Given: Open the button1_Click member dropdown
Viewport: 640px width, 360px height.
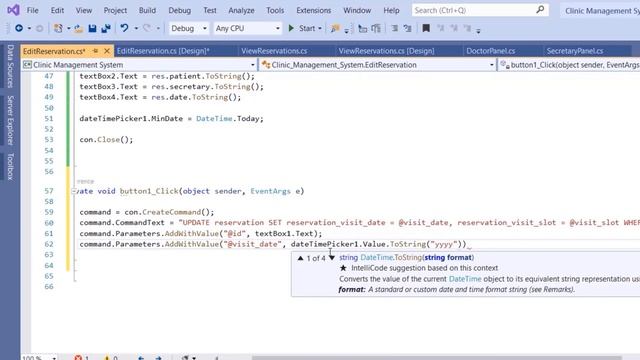Looking at the screenshot, I should click(x=569, y=65).
